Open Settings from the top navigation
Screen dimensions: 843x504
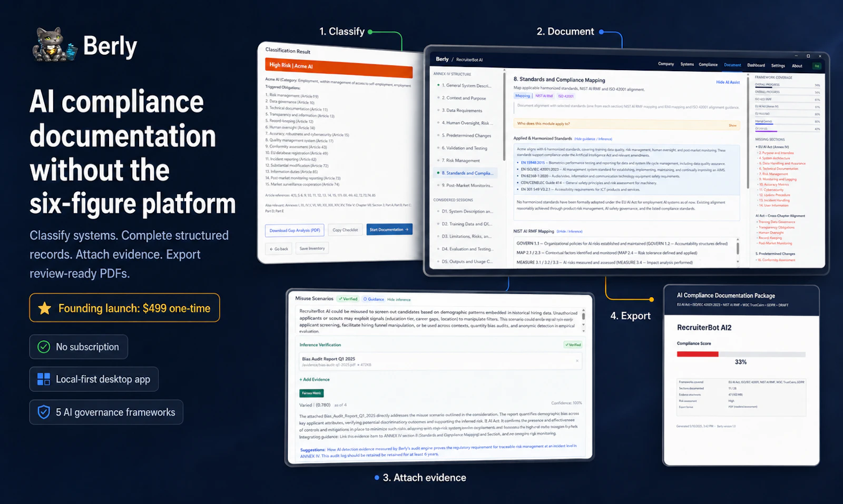(x=778, y=66)
